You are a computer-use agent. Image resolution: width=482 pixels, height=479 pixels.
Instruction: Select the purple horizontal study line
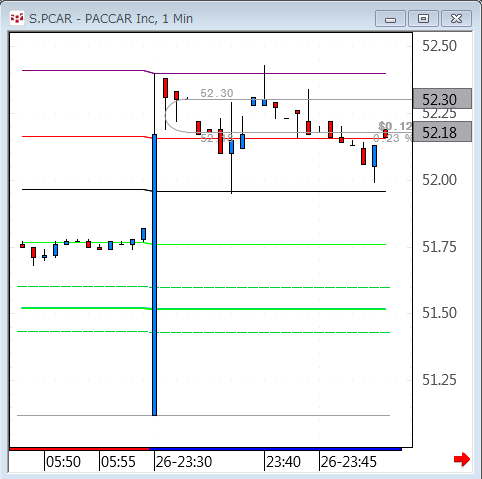(204, 73)
